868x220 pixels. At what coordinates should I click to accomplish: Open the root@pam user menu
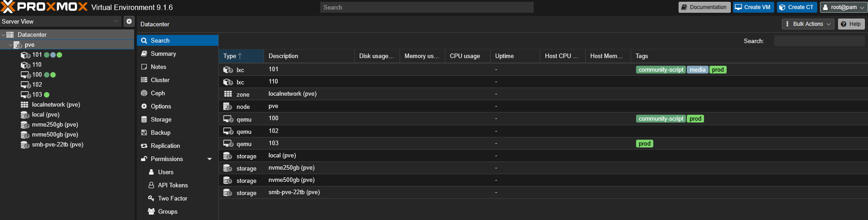click(x=844, y=7)
